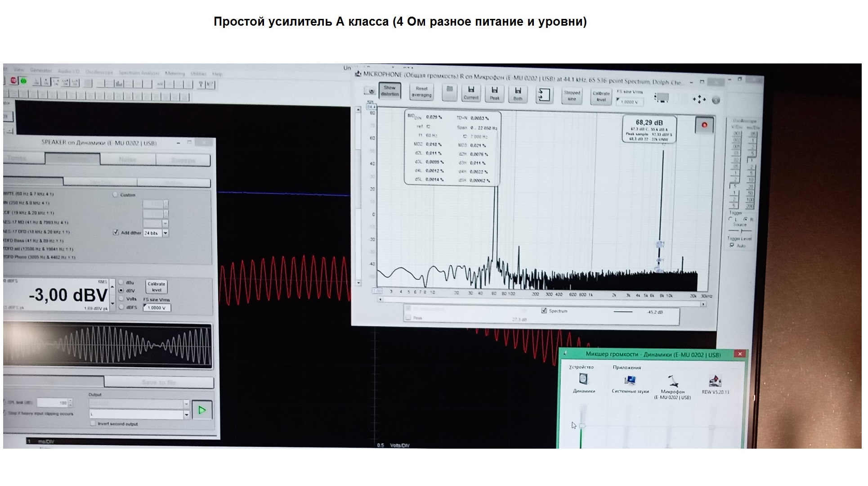The width and height of the screenshot is (868, 486).
Task: Start generator with green play button
Action: [202, 410]
